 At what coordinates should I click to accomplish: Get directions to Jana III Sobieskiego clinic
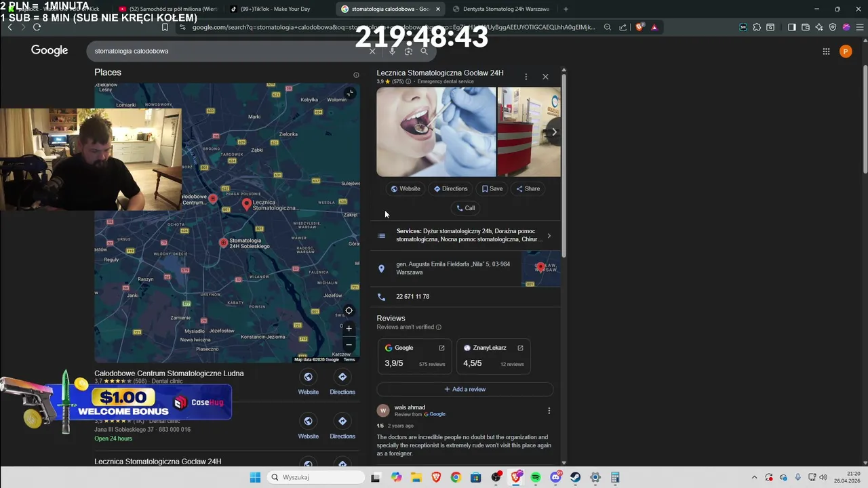(x=342, y=427)
